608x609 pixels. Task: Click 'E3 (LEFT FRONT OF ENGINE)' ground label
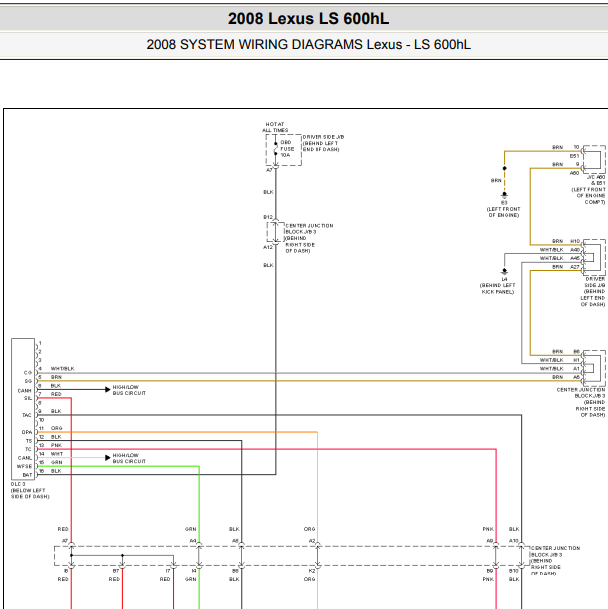[x=503, y=209]
